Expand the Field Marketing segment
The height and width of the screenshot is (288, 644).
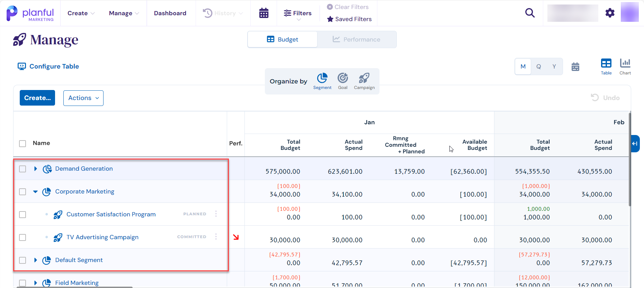(x=35, y=283)
